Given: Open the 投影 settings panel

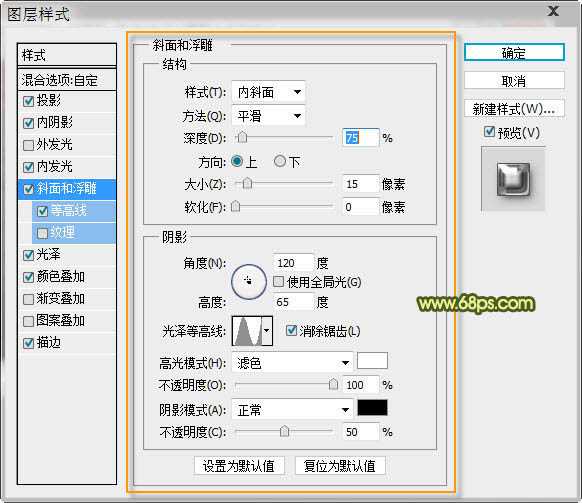Looking at the screenshot, I should [49, 101].
